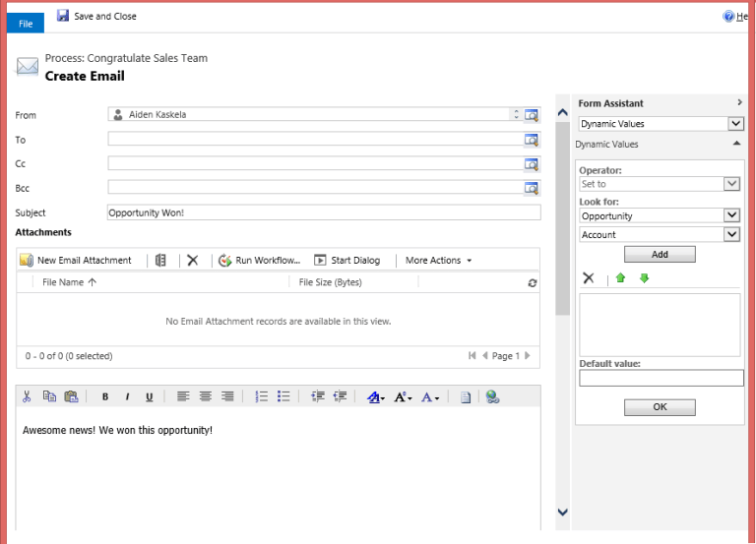This screenshot has height=544, width=756.
Task: Toggle bold formatting
Action: pos(105,396)
